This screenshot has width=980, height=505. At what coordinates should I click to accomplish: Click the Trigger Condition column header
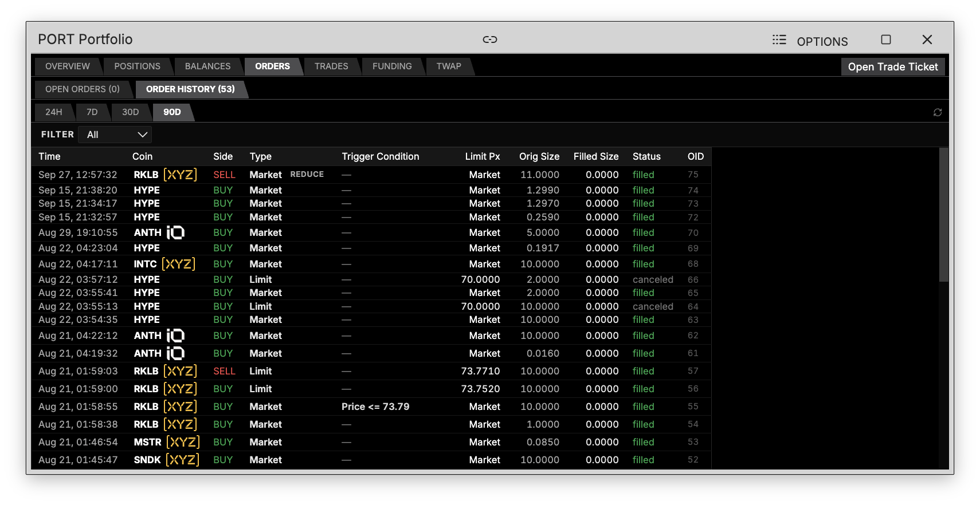[380, 156]
